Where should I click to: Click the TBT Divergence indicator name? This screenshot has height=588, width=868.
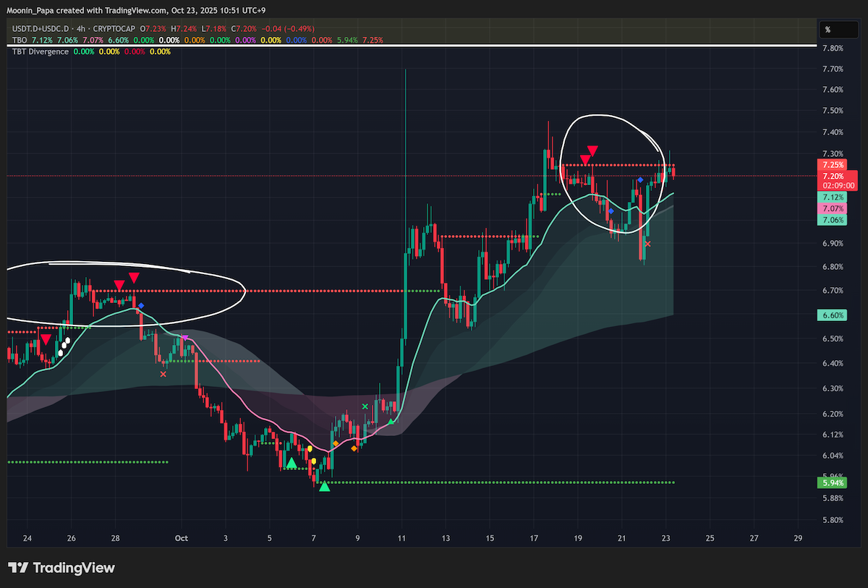point(41,52)
